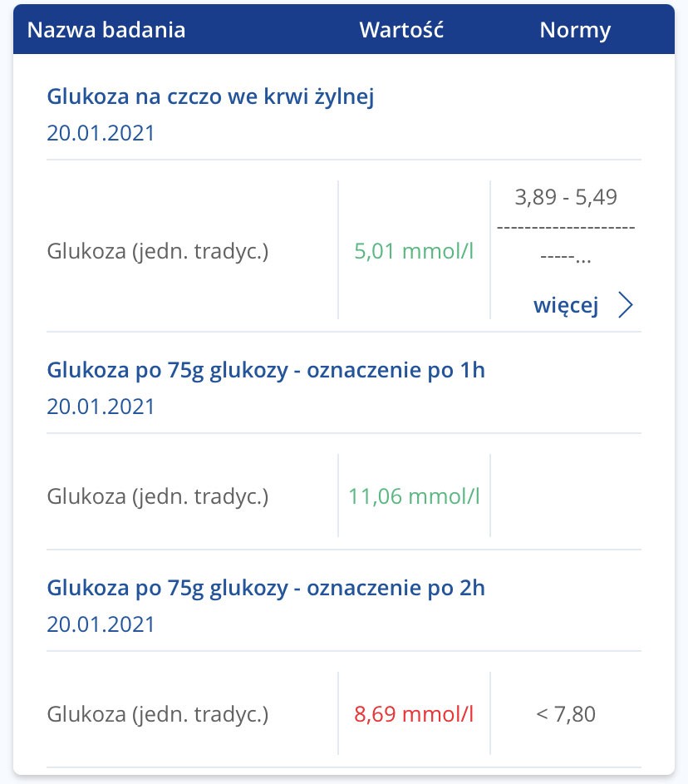Viewport: 688px width, 784px height.
Task: Click the Nazwa badania column header
Action: [106, 30]
